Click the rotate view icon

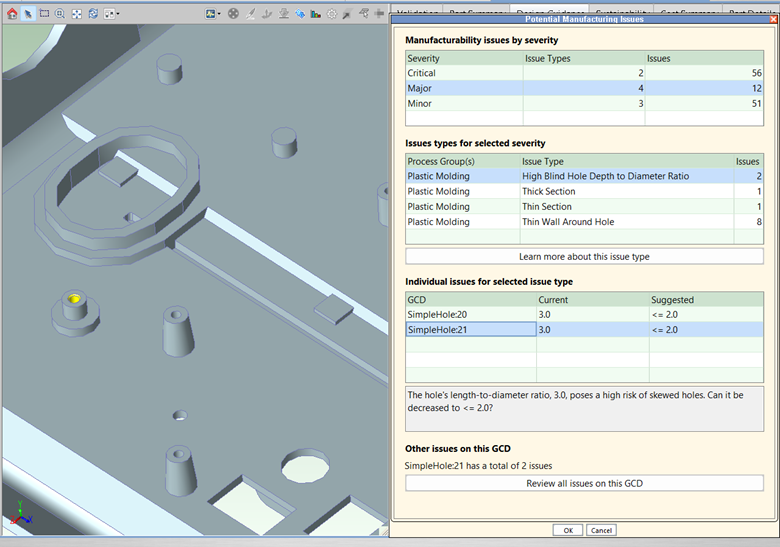click(93, 14)
